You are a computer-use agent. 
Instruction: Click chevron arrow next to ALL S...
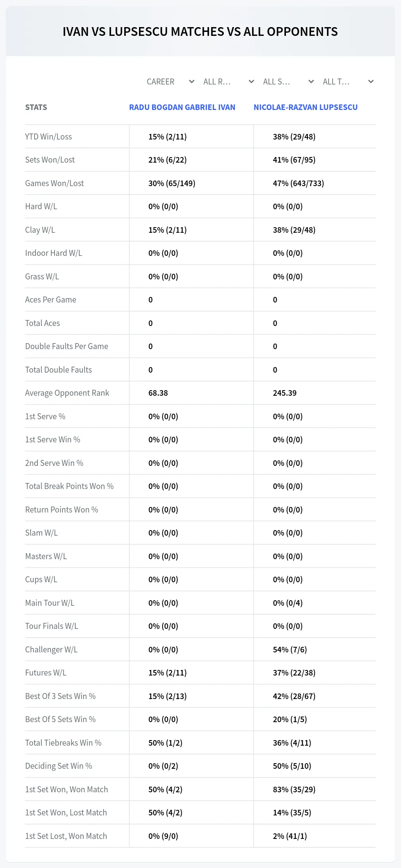[311, 82]
